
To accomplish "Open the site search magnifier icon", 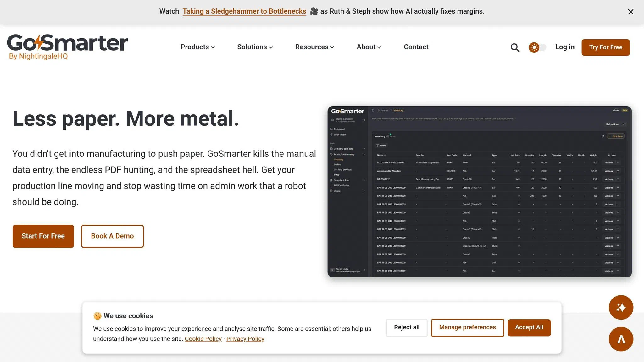I will coord(515,47).
